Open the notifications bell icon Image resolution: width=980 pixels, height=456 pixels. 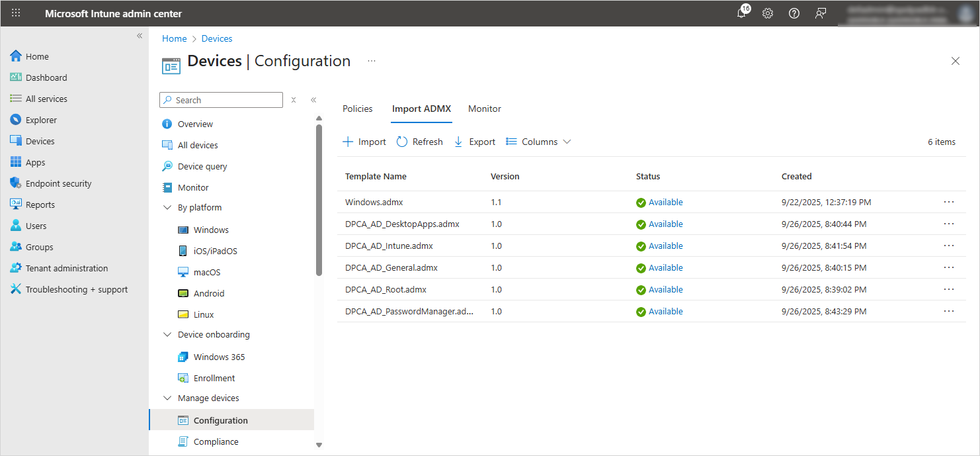[741, 13]
